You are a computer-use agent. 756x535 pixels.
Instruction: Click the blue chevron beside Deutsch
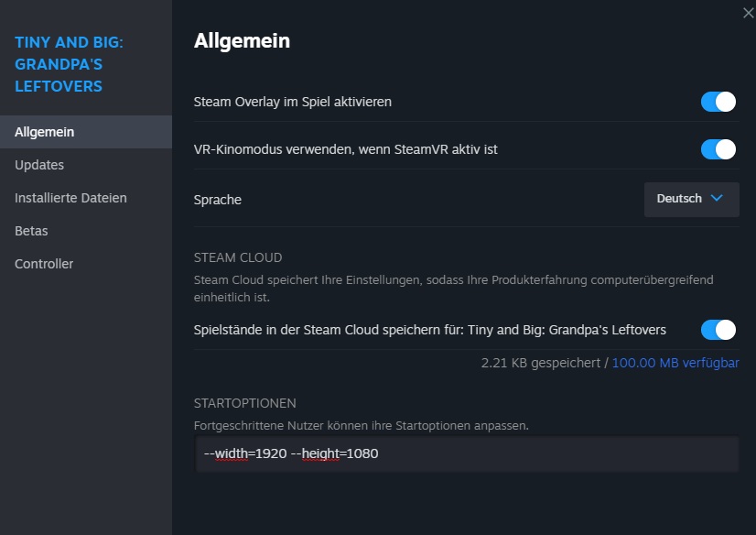(717, 198)
